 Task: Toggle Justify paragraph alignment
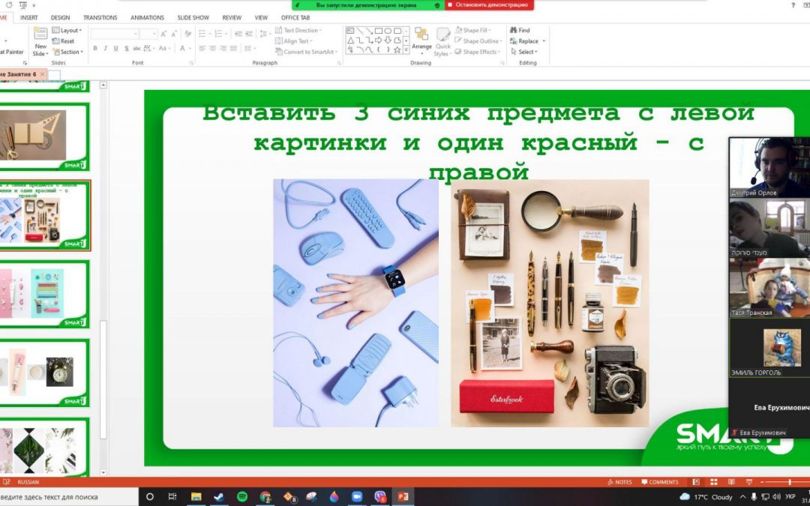(233, 49)
